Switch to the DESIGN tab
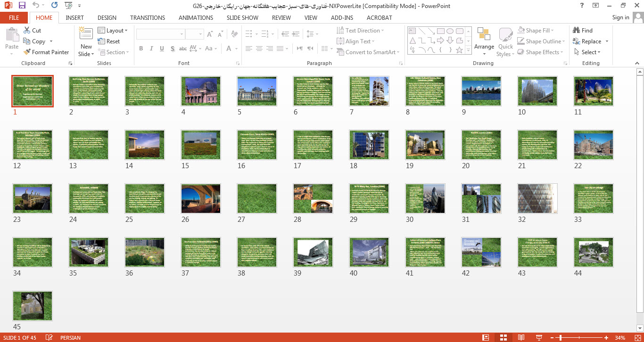Screen dimensions: 644x342 [107, 17]
